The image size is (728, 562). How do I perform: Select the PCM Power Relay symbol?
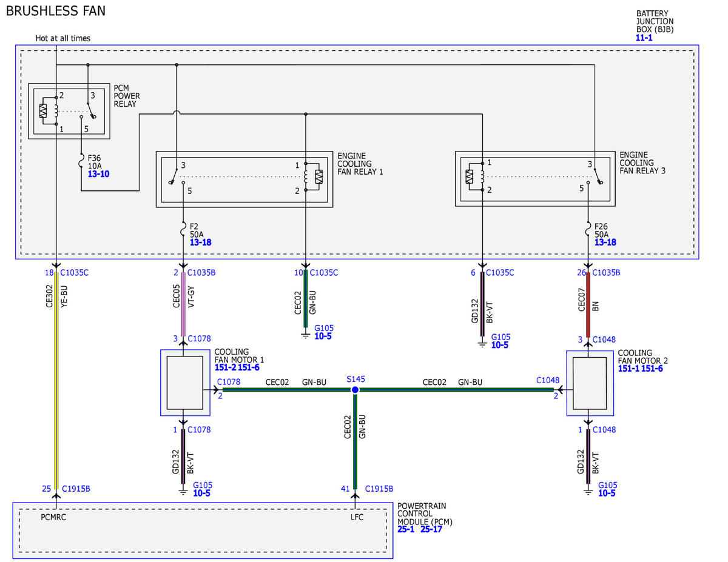pyautogui.click(x=69, y=112)
